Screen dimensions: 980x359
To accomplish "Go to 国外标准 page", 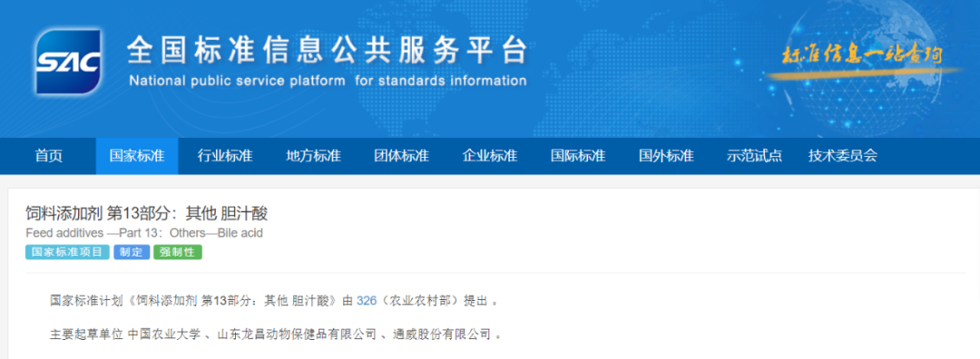I will coord(666,156).
